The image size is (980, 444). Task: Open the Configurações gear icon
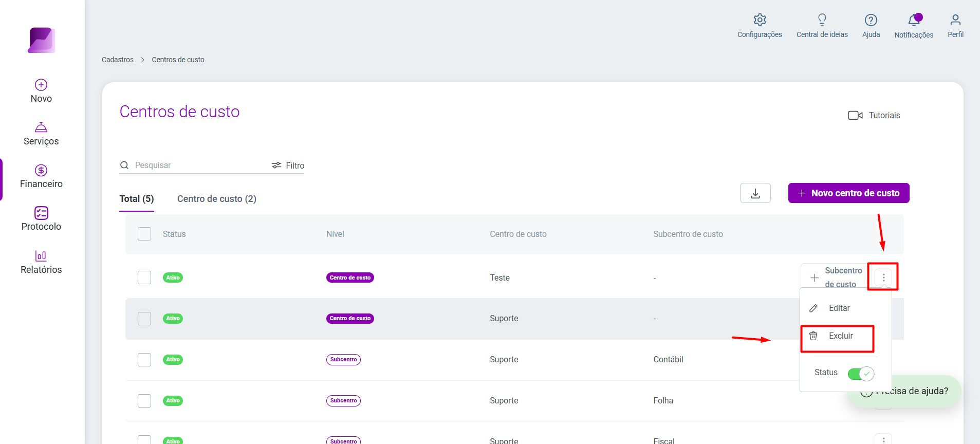(760, 20)
